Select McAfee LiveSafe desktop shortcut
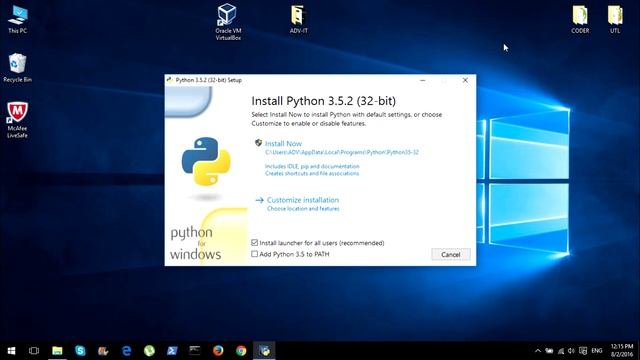The height and width of the screenshot is (360, 640). coord(17,120)
